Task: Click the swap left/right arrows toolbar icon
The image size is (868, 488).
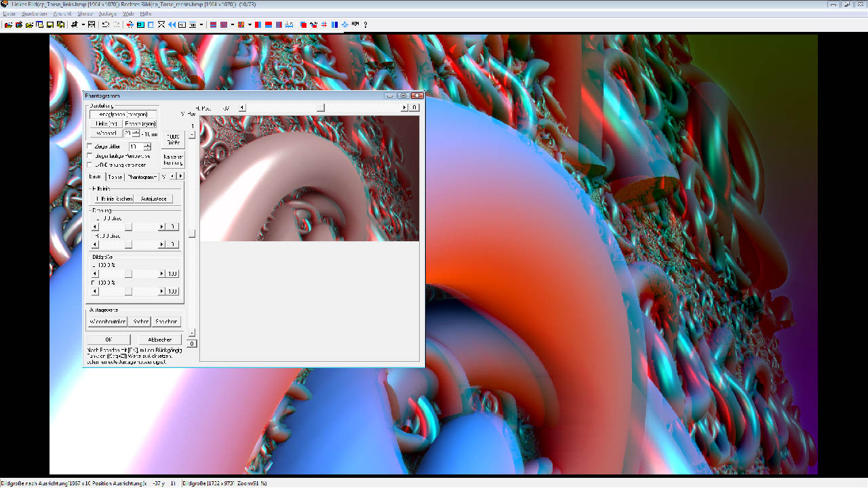Action: (130, 24)
